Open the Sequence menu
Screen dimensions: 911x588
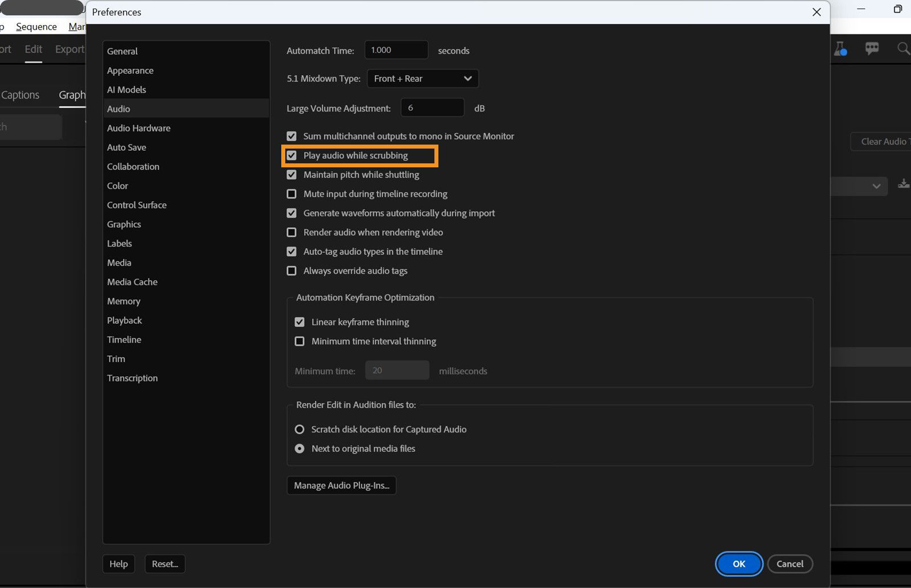pyautogui.click(x=36, y=26)
